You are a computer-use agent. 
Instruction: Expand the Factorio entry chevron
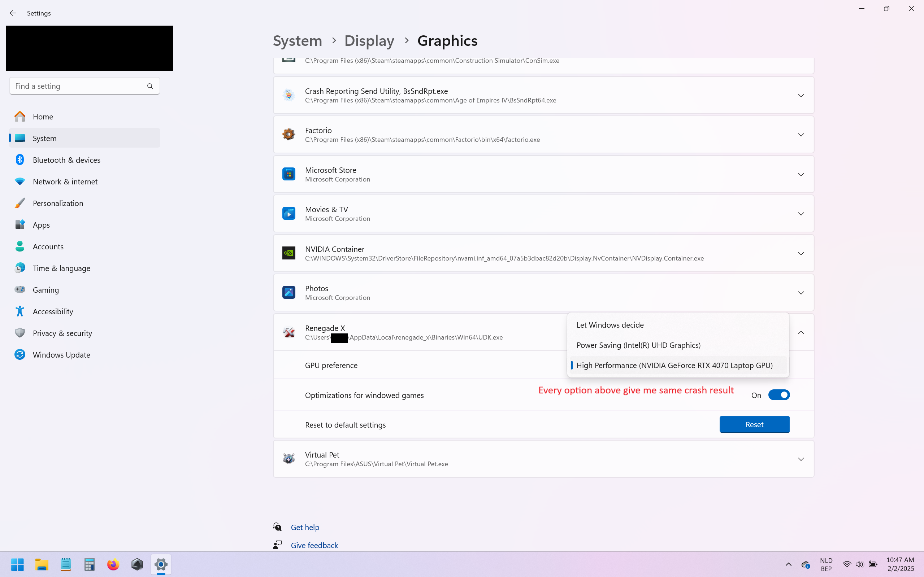[801, 135]
